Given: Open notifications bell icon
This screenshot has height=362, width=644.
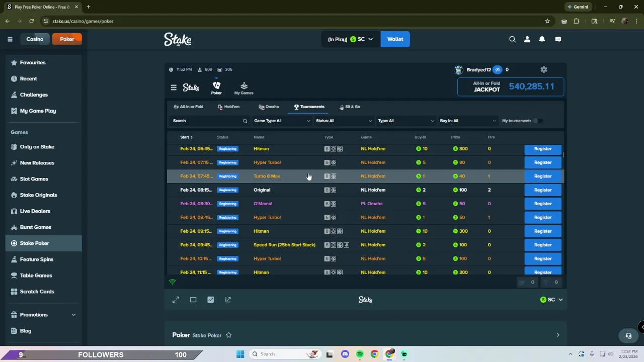Looking at the screenshot, I should [x=542, y=39].
